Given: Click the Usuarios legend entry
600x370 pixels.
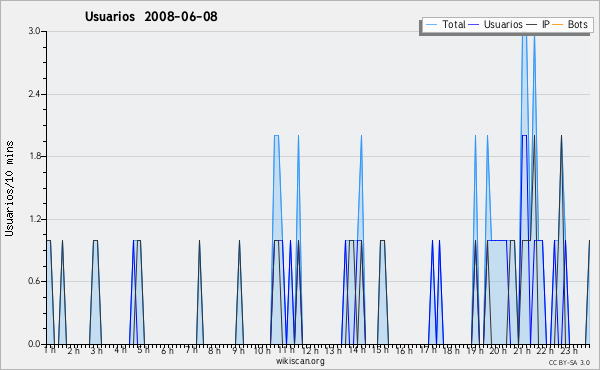Looking at the screenshot, I should pyautogui.click(x=496, y=24).
